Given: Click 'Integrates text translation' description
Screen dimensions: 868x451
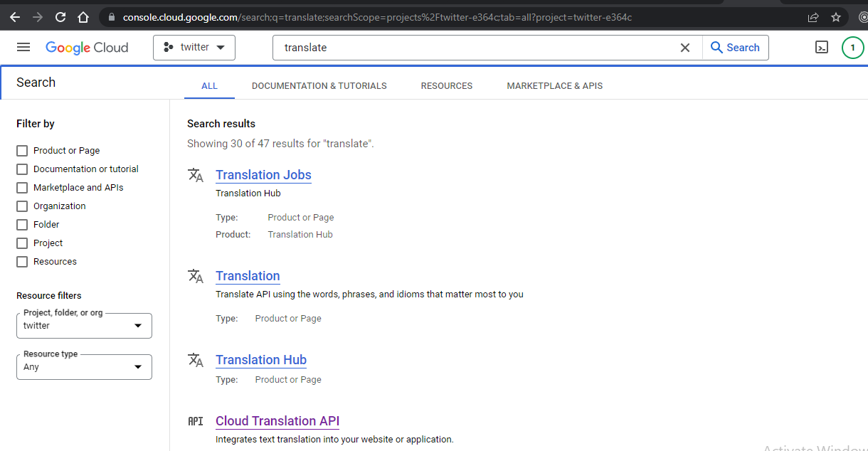Looking at the screenshot, I should (x=334, y=440).
